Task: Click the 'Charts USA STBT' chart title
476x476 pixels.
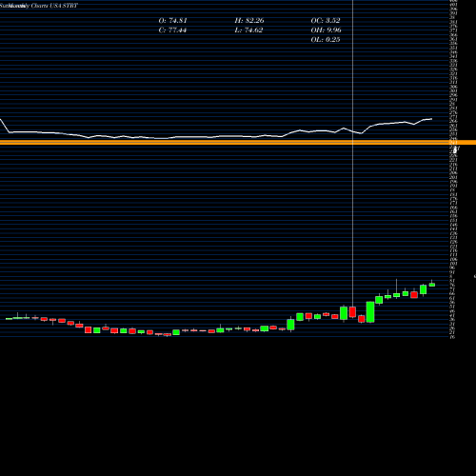Action: click(54, 6)
